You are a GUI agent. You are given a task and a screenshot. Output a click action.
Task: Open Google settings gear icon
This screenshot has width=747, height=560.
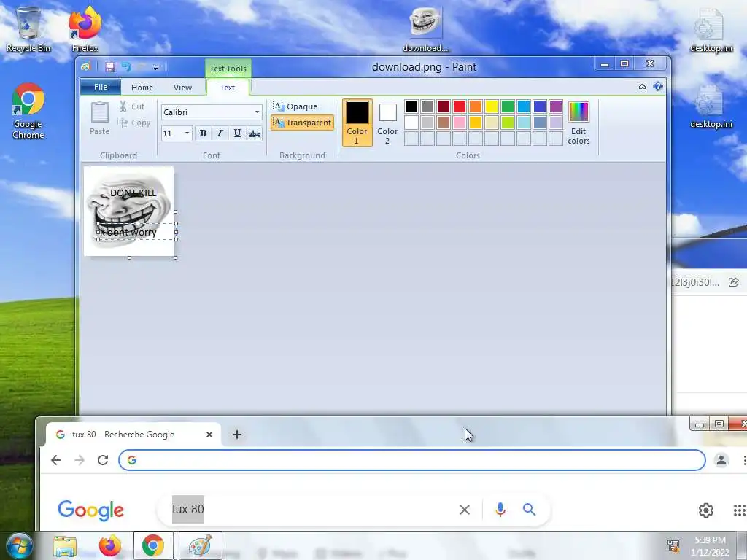click(706, 510)
